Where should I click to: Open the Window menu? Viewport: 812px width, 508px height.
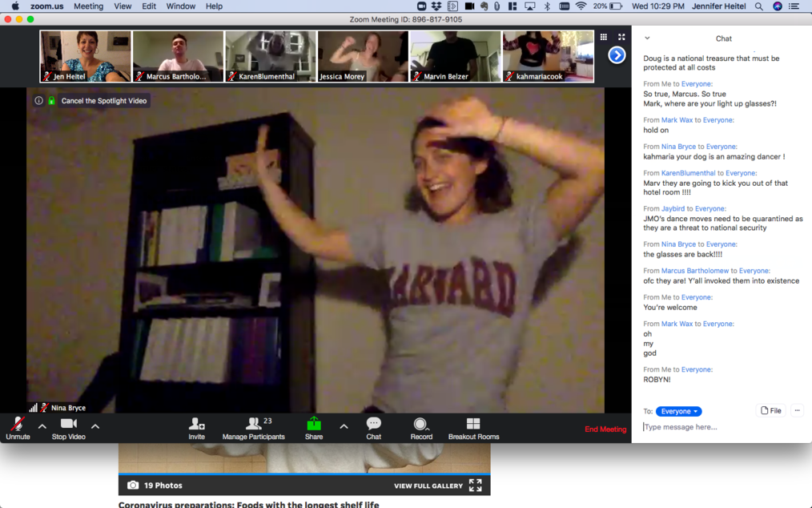(181, 6)
